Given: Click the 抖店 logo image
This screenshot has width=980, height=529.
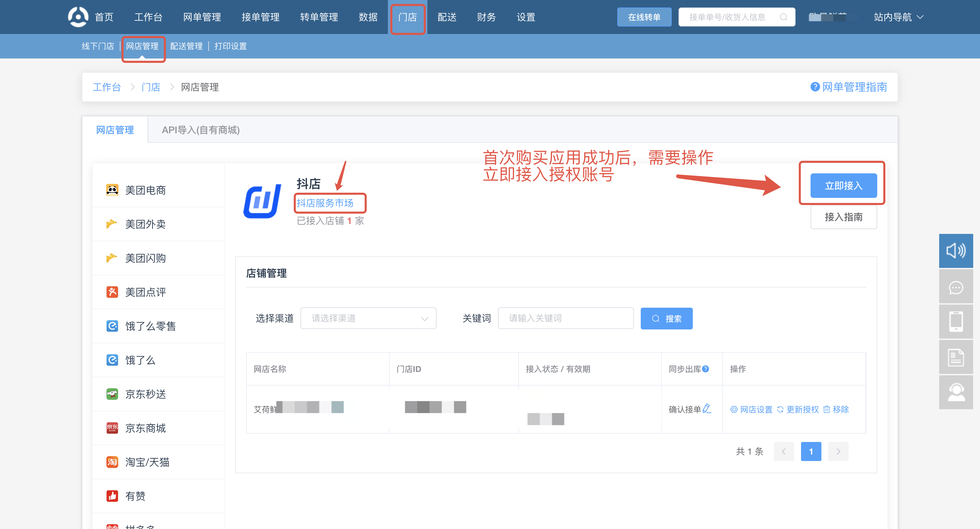Looking at the screenshot, I should 262,201.
